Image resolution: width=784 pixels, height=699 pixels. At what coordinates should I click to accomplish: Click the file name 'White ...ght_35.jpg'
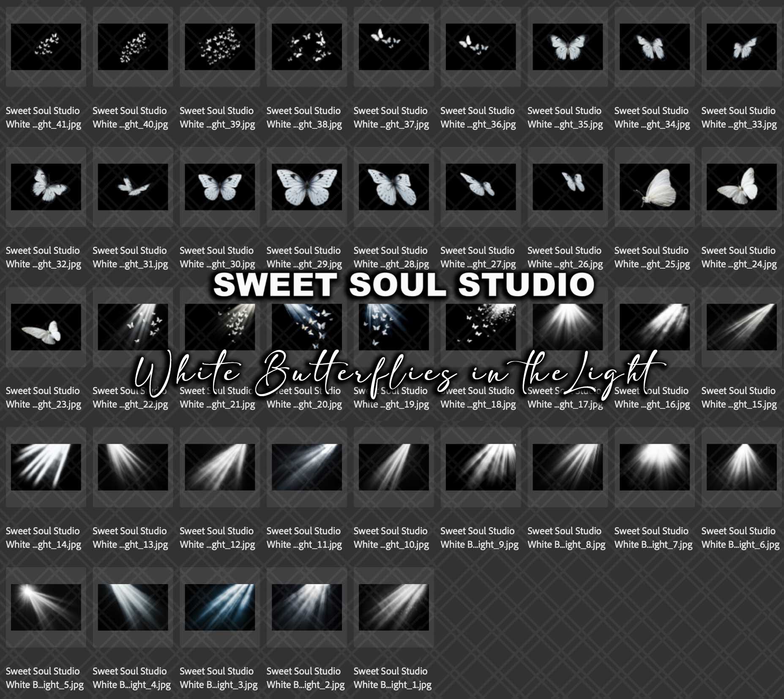565,125
